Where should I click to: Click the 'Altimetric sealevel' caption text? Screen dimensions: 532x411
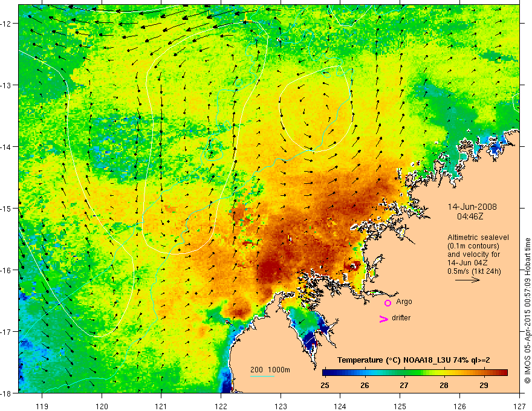pyautogui.click(x=478, y=238)
